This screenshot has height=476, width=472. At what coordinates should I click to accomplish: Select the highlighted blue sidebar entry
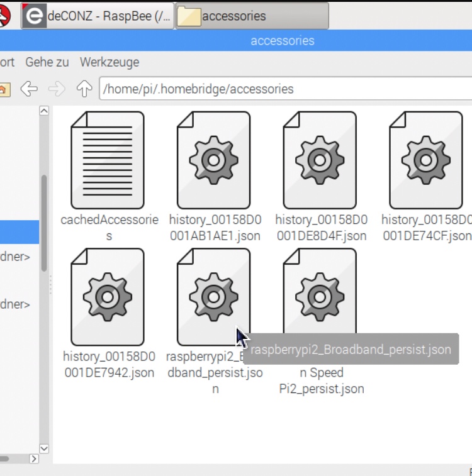19,232
